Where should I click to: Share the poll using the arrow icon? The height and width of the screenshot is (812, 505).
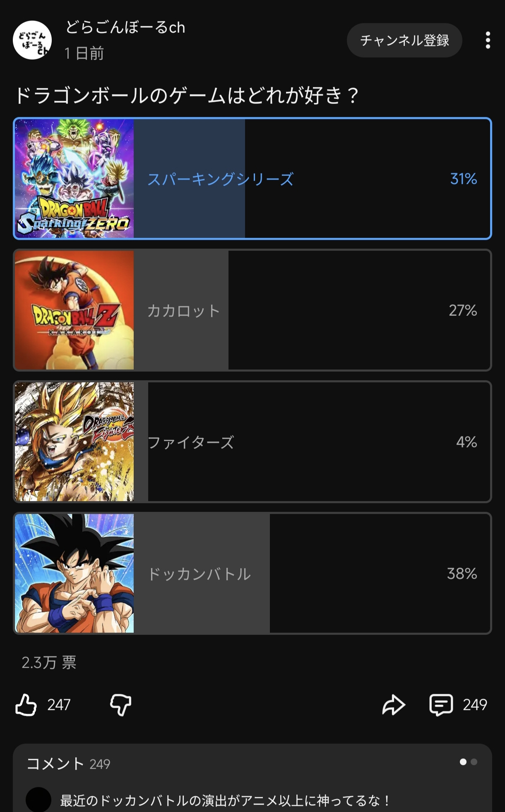[393, 705]
